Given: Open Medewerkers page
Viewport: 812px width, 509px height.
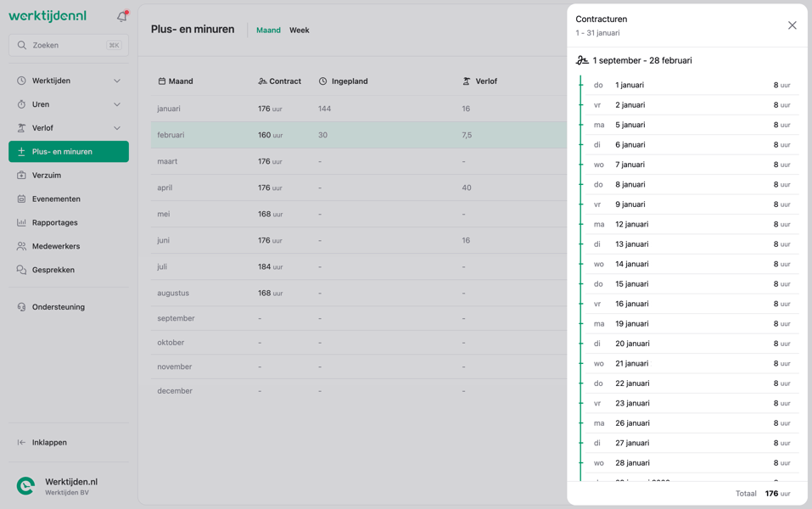Looking at the screenshot, I should [x=69, y=246].
